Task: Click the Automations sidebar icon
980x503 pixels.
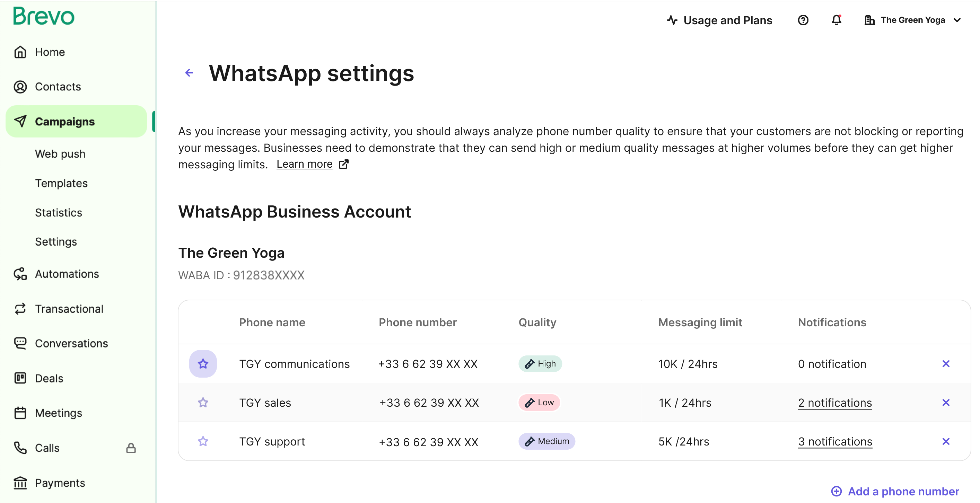Action: tap(20, 274)
